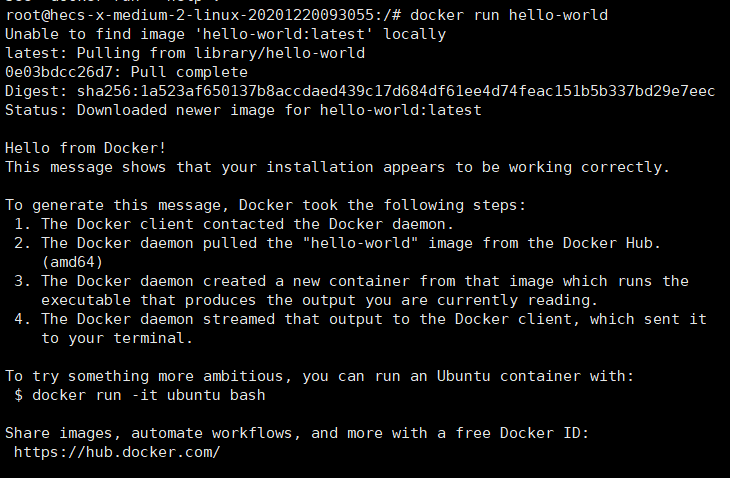Click the '0e03bdcc26d7' layer ID

[x=58, y=72]
